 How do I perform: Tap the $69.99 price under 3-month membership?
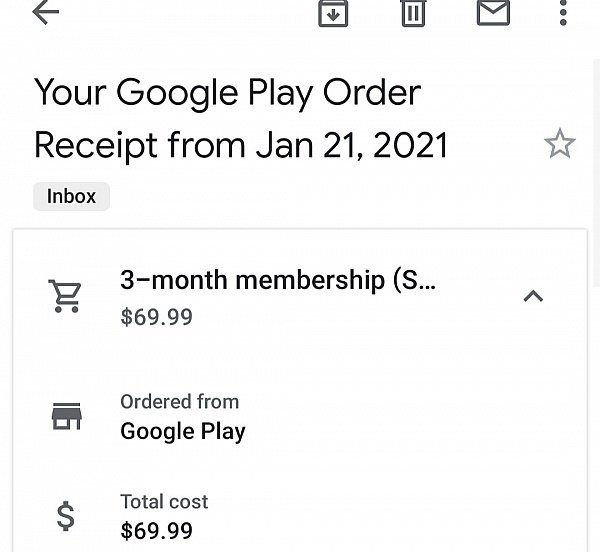156,317
